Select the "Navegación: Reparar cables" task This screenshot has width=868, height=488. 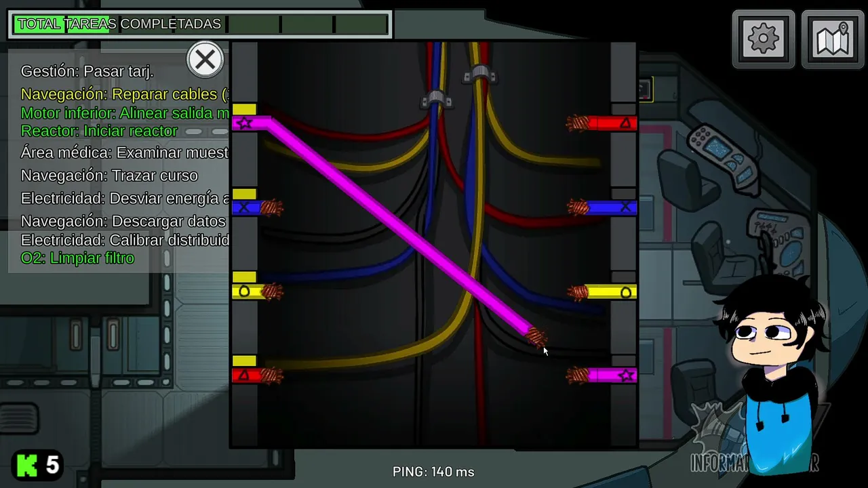125,94
